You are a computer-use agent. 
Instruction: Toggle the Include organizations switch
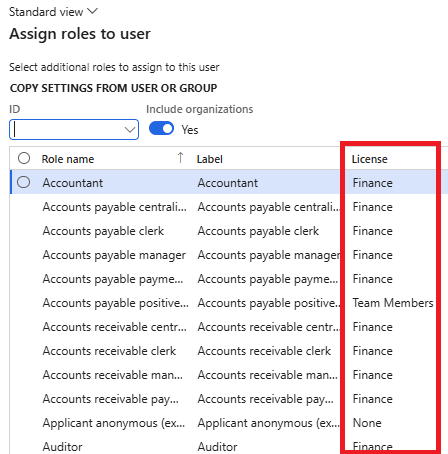tap(161, 129)
